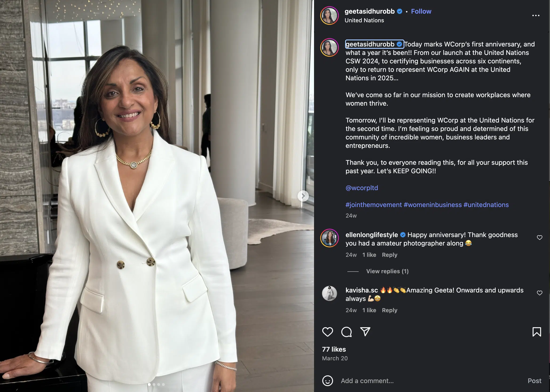
Task: Open the #jointhemovement hashtag
Action: pyautogui.click(x=373, y=205)
